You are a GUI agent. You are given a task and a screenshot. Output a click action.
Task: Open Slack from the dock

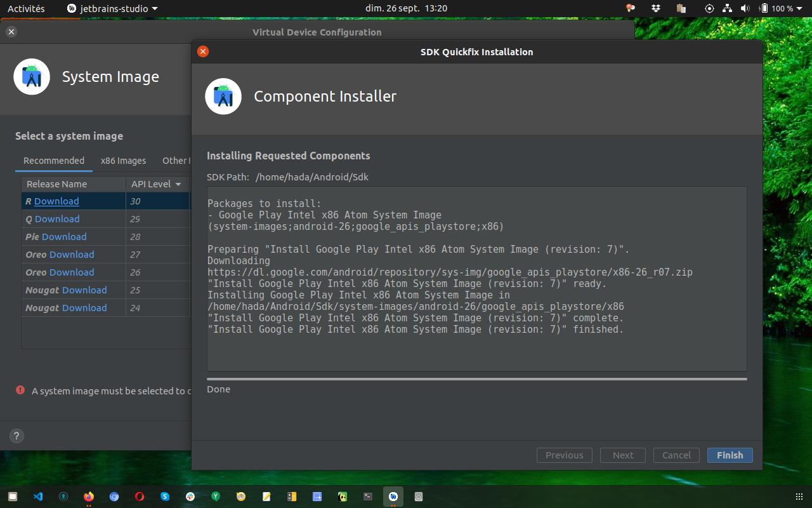pos(190,497)
